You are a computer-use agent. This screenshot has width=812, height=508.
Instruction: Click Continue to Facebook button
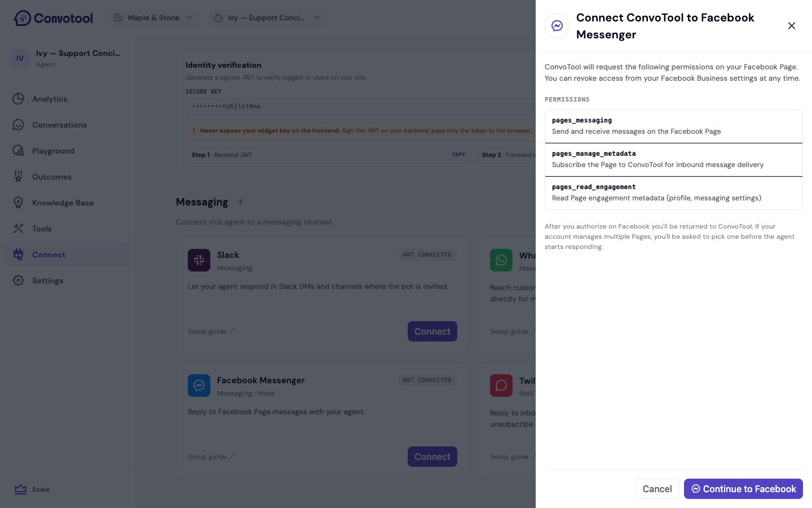pyautogui.click(x=743, y=489)
